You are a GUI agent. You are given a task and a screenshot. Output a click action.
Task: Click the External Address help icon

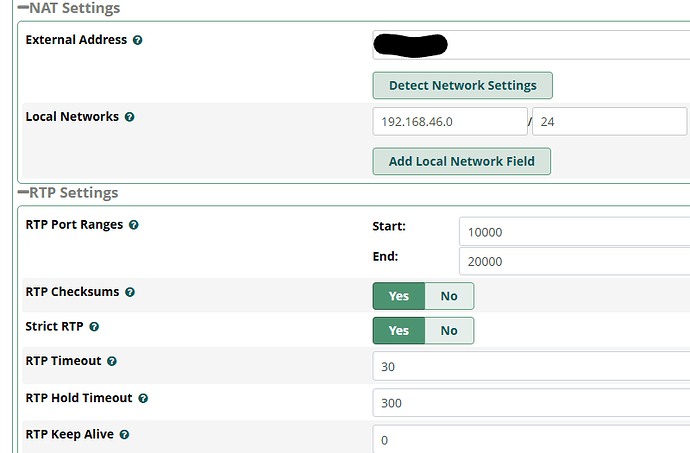(137, 40)
